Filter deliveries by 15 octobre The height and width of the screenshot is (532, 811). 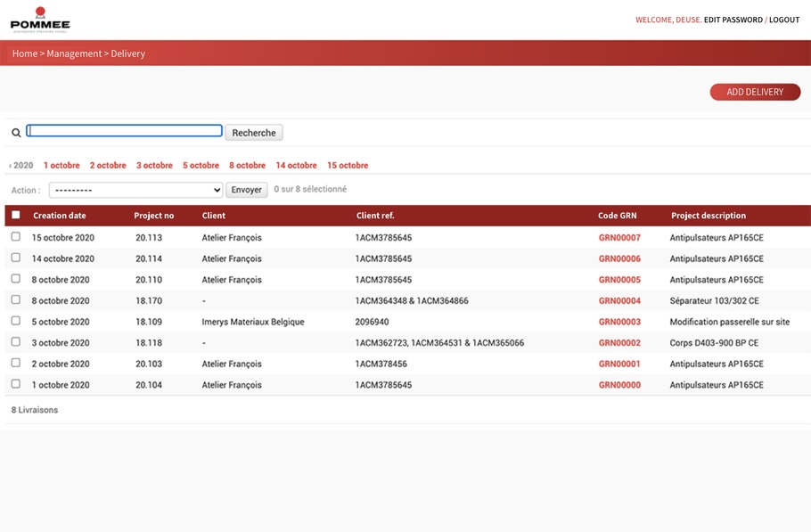(347, 166)
